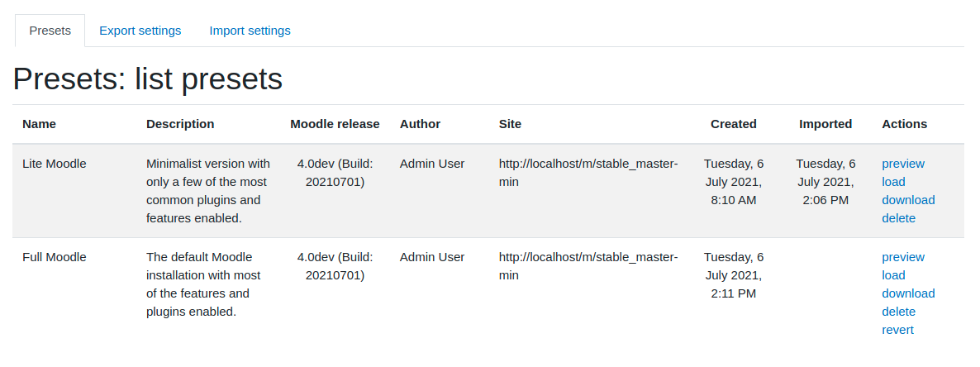Preview the Lite Moodle preset
Screen dimensions: 980x367
click(x=903, y=164)
